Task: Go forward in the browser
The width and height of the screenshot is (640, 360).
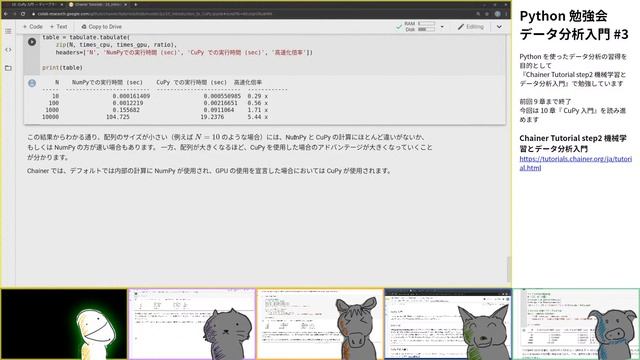Action: coord(14,13)
